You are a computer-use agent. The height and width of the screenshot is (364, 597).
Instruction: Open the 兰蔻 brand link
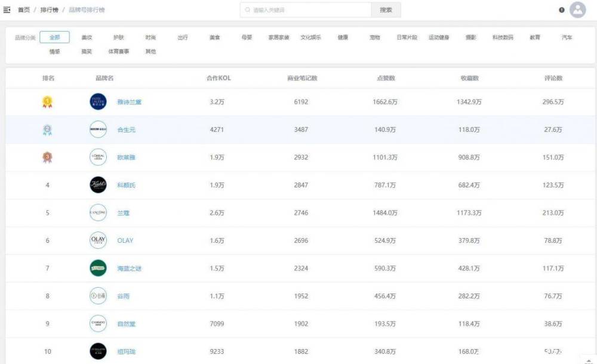123,213
